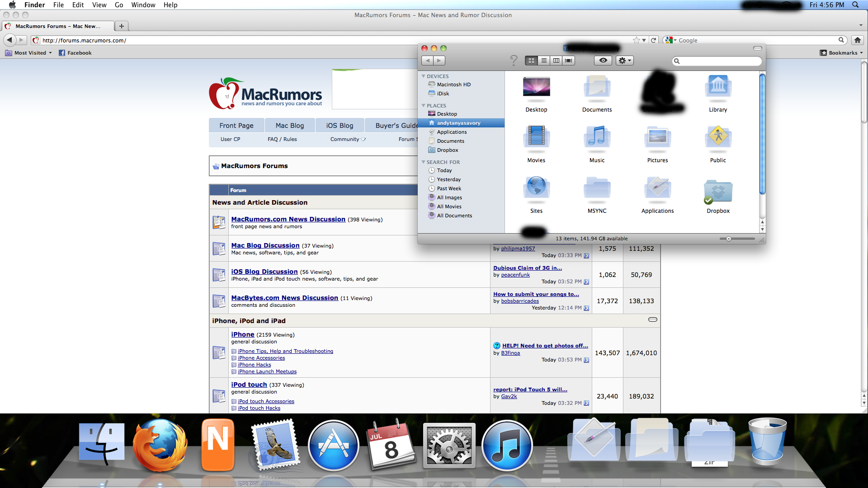Switch Finder to column view
This screenshot has height=488, width=868.
[556, 61]
